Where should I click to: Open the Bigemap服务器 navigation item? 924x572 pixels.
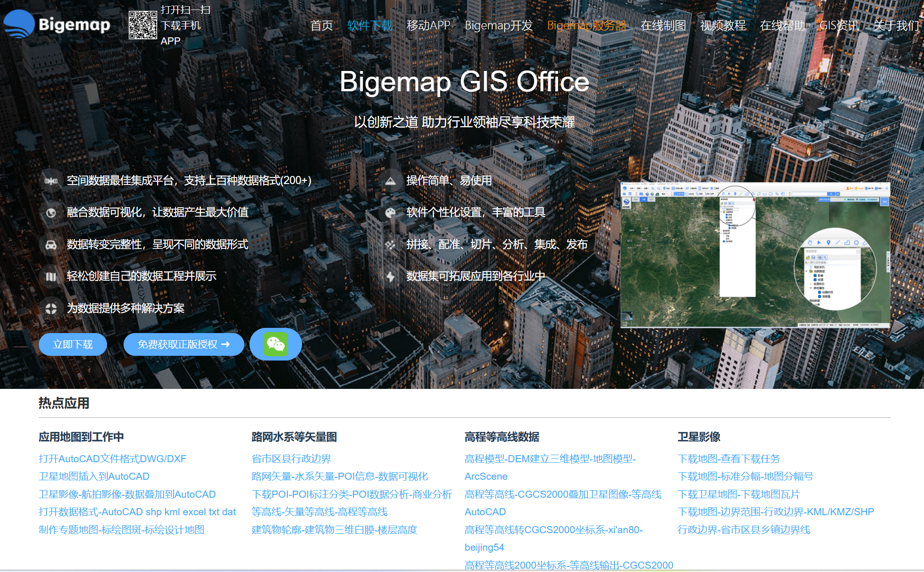pyautogui.click(x=586, y=26)
